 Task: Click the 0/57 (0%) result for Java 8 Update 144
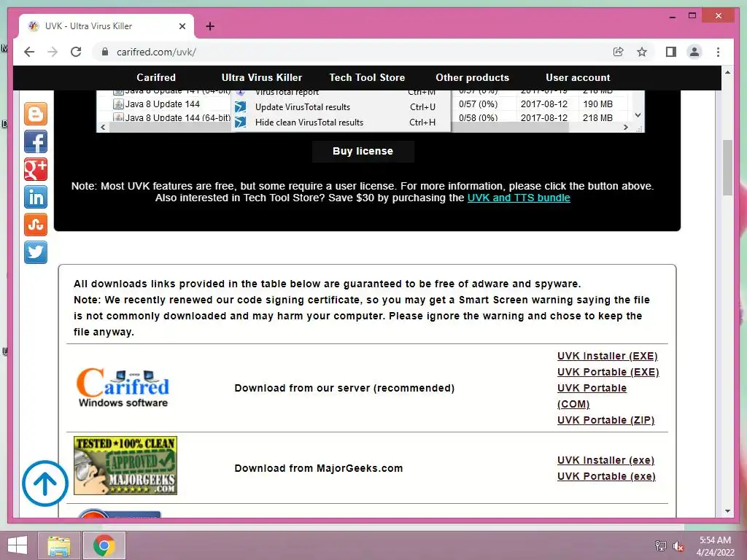coord(479,104)
